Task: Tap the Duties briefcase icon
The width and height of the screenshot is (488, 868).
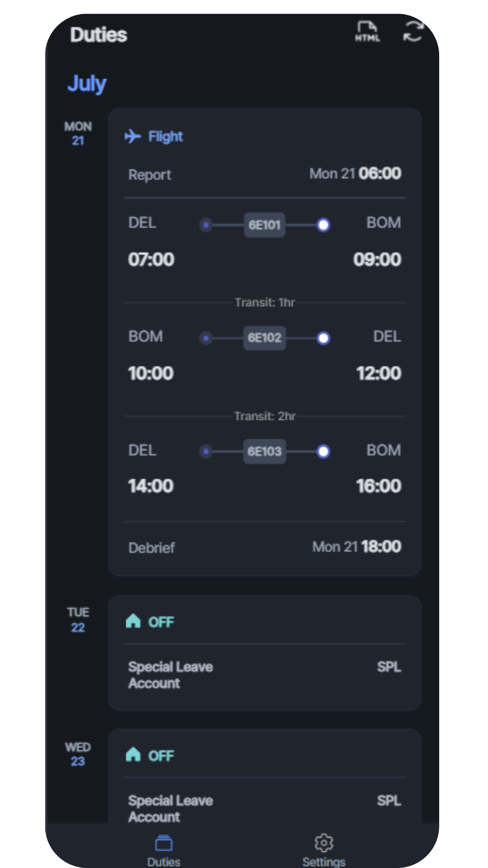Action: pos(164,843)
